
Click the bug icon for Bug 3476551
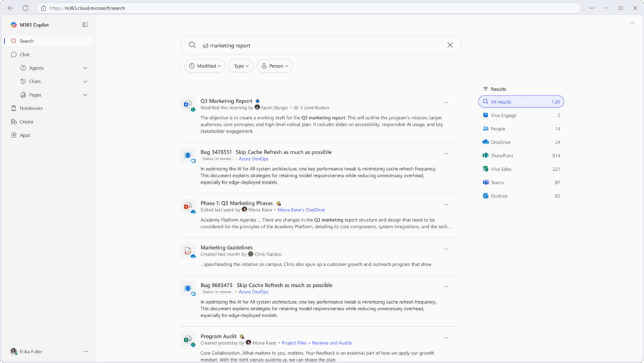[189, 156]
